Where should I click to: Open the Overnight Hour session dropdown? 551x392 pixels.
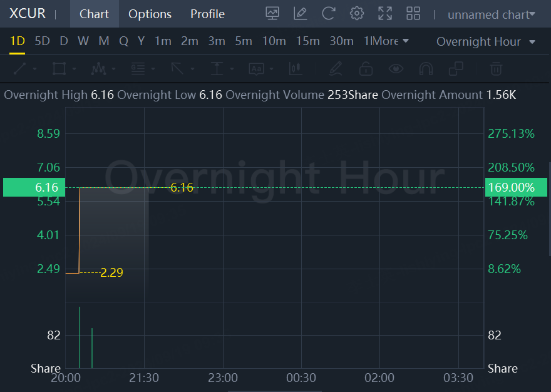coord(486,41)
